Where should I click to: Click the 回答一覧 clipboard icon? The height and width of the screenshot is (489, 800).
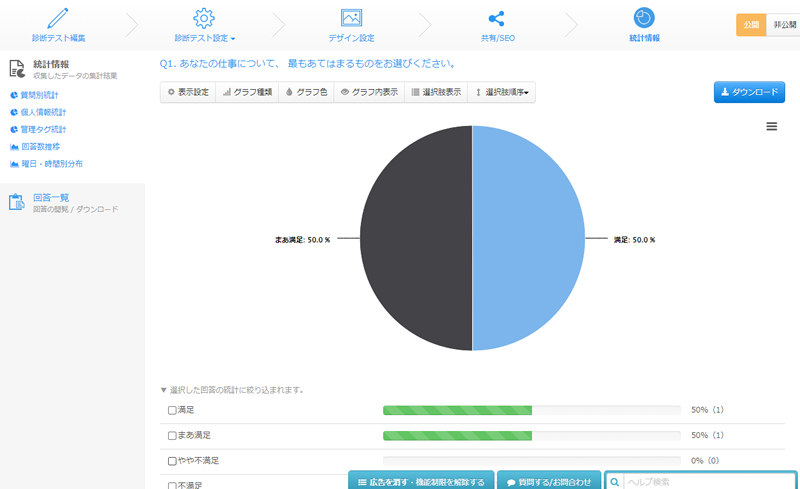pos(16,203)
